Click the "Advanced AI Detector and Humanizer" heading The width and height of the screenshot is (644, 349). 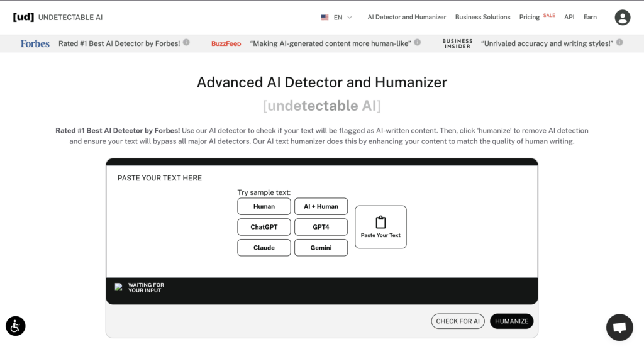[x=322, y=82]
